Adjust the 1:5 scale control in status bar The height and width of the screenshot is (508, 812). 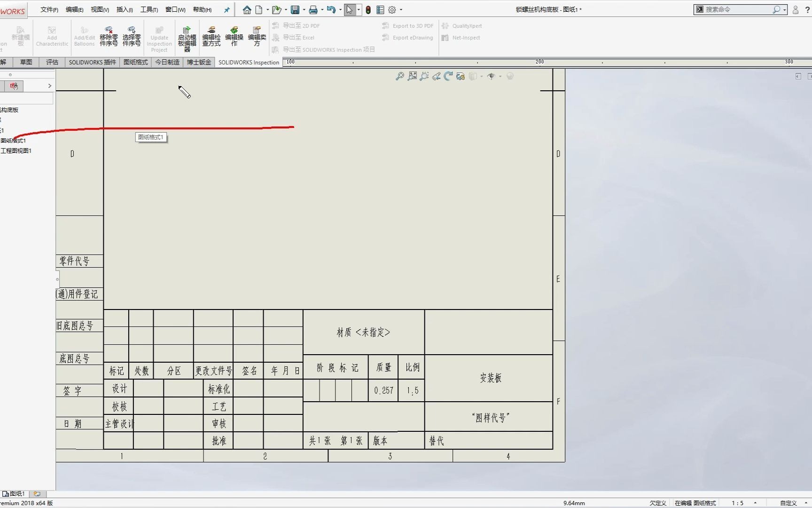pos(737,503)
